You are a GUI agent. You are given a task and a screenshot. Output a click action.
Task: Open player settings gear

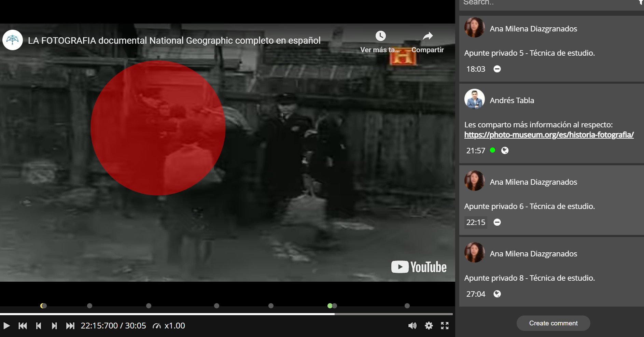pyautogui.click(x=429, y=326)
